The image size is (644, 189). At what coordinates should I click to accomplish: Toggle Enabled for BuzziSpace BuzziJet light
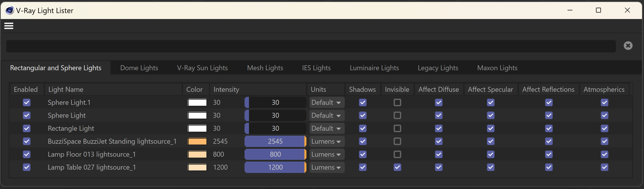(x=26, y=141)
